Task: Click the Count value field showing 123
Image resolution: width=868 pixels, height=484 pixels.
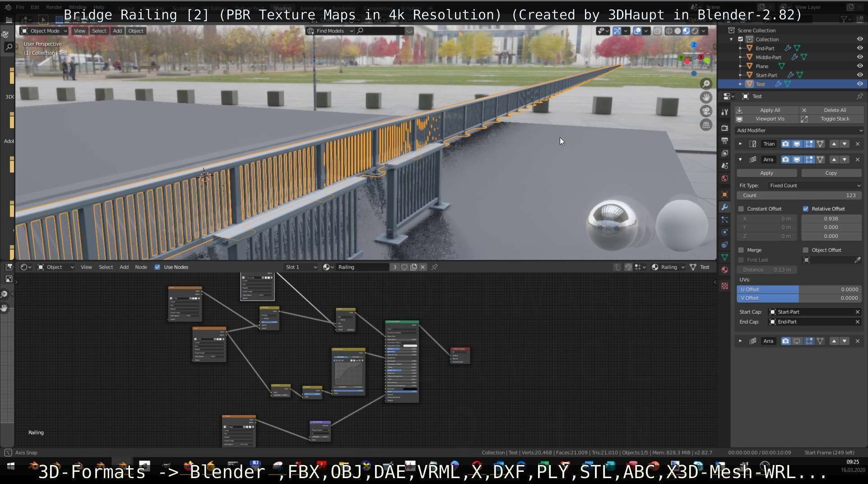Action: (x=799, y=195)
